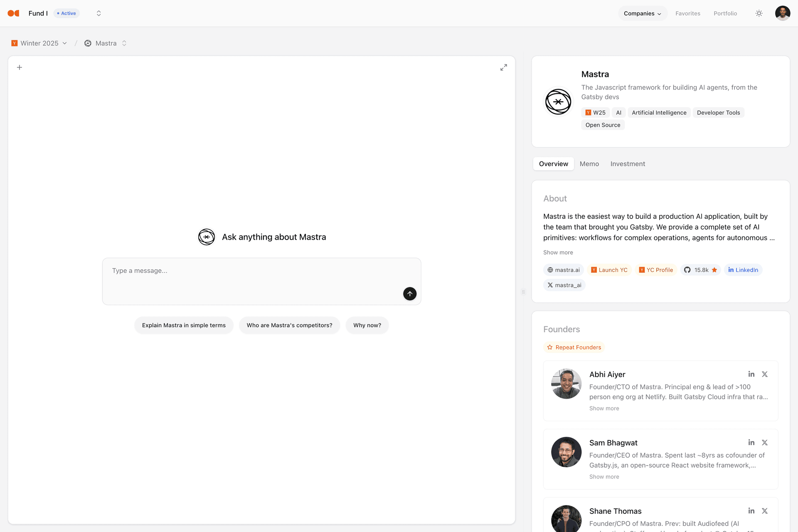Open Sam Bhagwat's X profile
The image size is (798, 532).
tap(765, 442)
